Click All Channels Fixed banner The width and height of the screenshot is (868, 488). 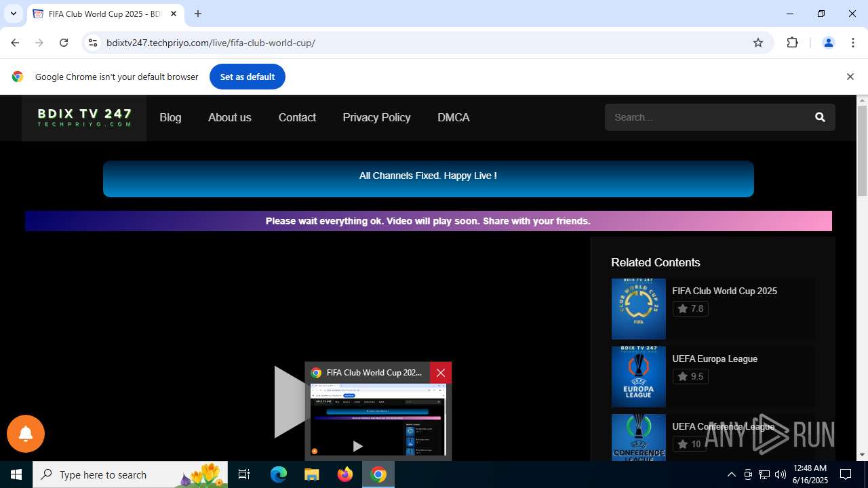tap(428, 179)
